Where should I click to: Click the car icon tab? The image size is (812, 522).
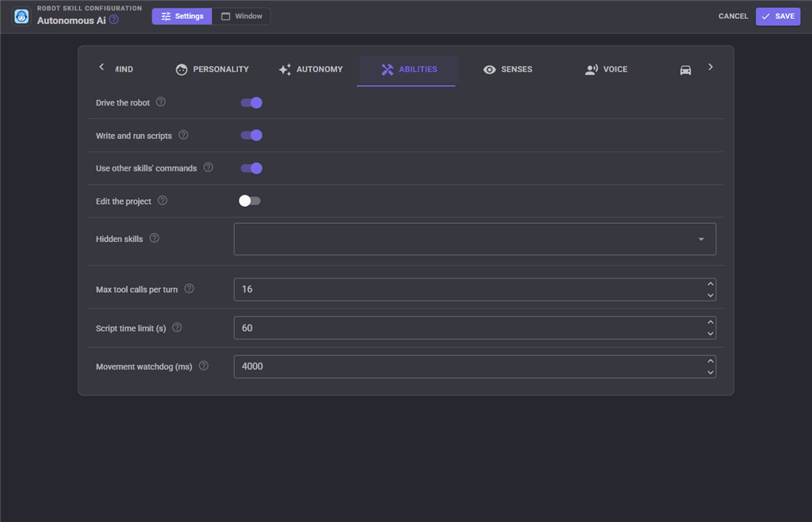[x=685, y=70]
